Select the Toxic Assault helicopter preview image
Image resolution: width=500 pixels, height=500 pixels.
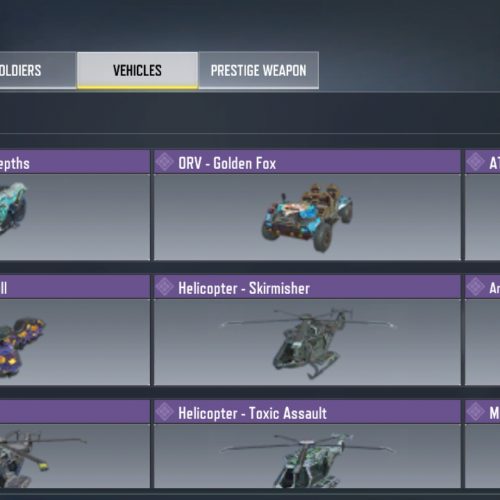tap(307, 460)
